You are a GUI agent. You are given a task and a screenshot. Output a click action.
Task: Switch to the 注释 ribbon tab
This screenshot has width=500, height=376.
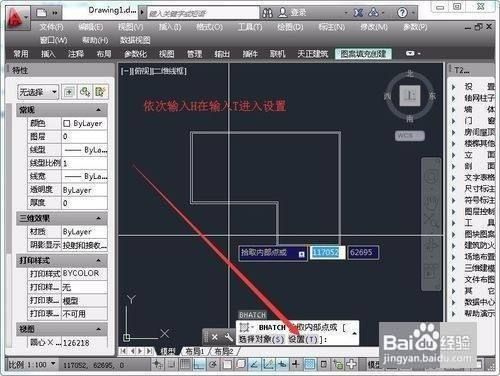click(76, 54)
